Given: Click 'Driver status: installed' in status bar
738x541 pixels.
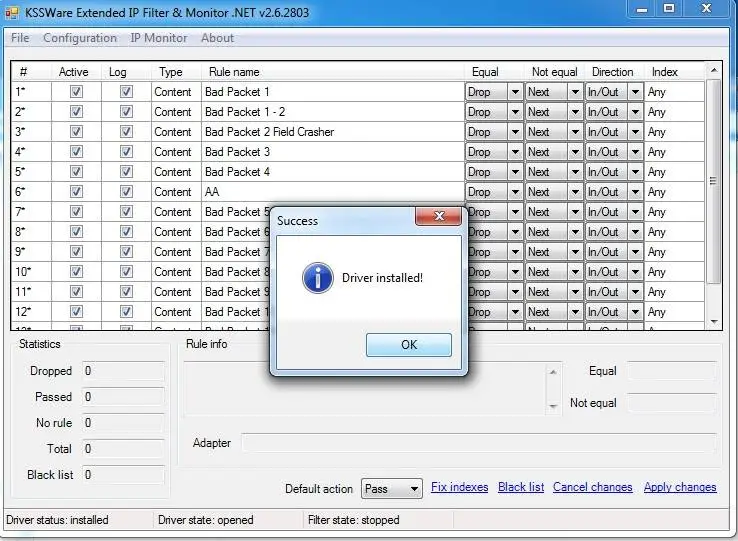Looking at the screenshot, I should pyautogui.click(x=57, y=520).
